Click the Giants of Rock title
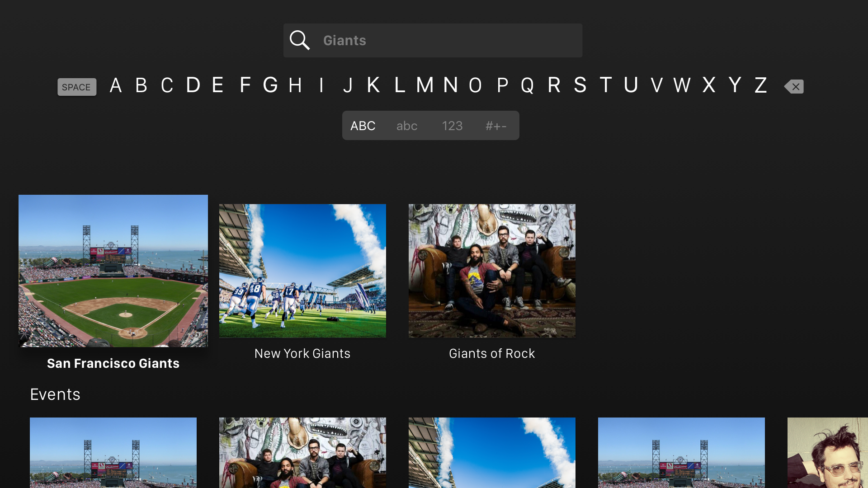This screenshot has width=868, height=488. (492, 353)
